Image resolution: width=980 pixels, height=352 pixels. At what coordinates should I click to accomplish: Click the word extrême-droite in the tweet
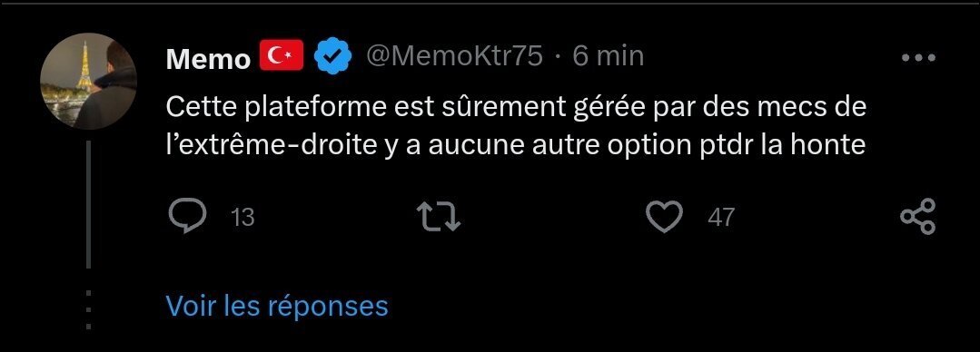point(272,146)
